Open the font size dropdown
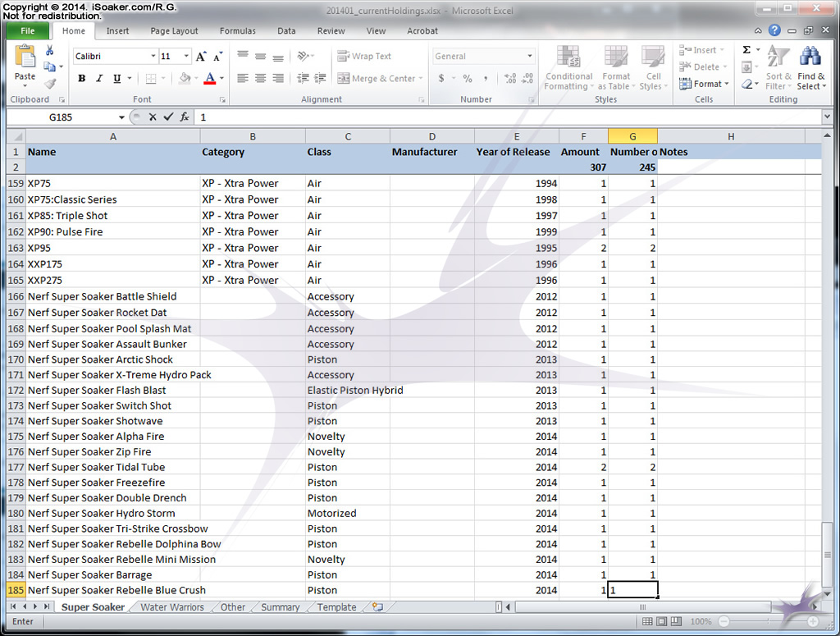Viewport: 840px width, 636px height. pyautogui.click(x=186, y=56)
